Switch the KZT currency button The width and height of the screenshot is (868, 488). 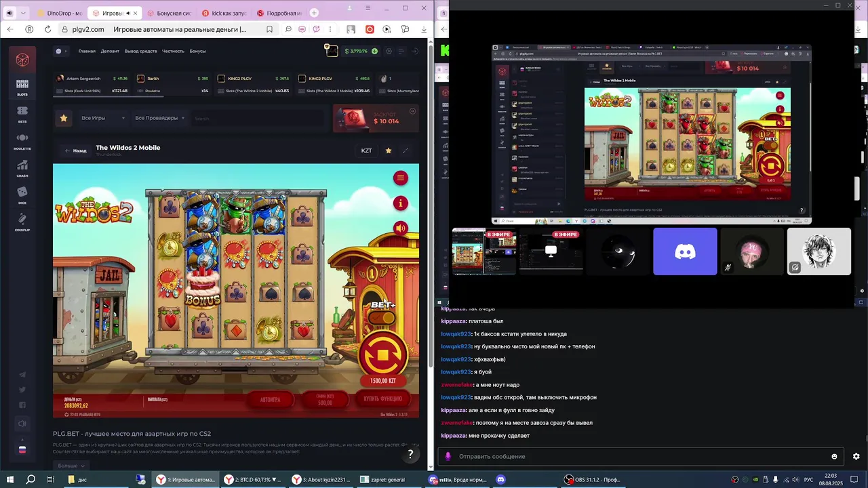366,150
